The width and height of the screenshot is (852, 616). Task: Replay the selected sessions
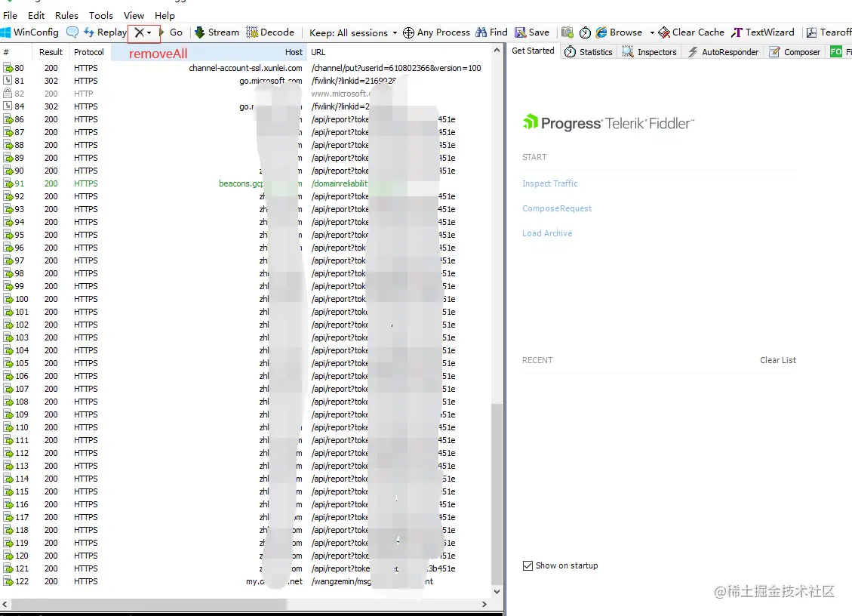pos(105,32)
